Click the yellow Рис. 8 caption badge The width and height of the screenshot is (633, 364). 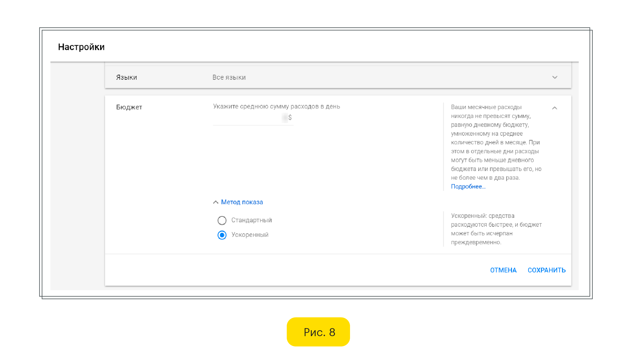point(318,332)
